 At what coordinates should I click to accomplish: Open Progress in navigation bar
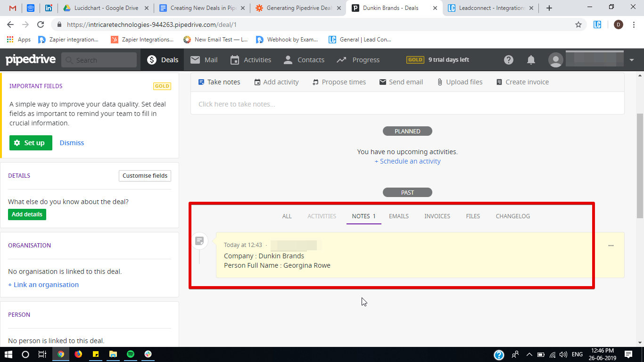358,60
